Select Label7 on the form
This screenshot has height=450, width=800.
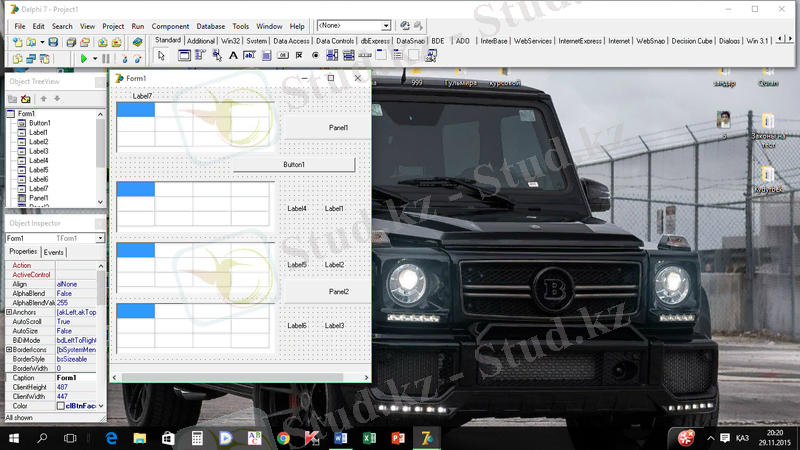(x=142, y=96)
